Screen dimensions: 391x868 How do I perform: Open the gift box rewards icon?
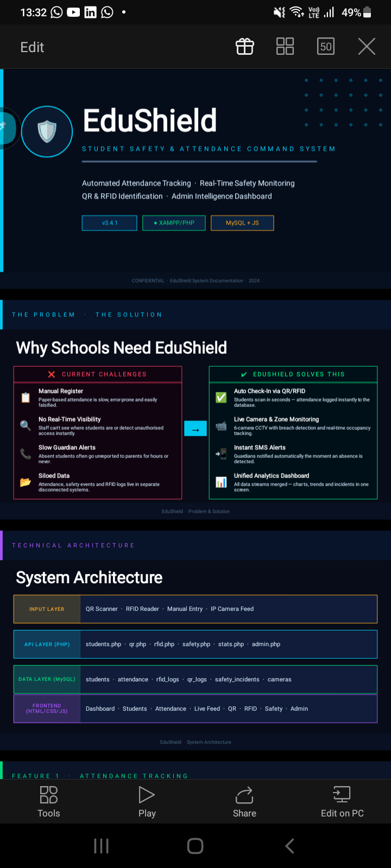[x=245, y=47]
